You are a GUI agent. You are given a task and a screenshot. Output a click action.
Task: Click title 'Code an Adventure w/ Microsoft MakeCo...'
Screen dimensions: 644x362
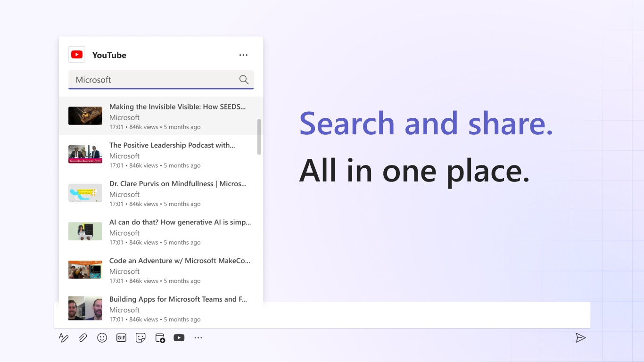click(180, 261)
